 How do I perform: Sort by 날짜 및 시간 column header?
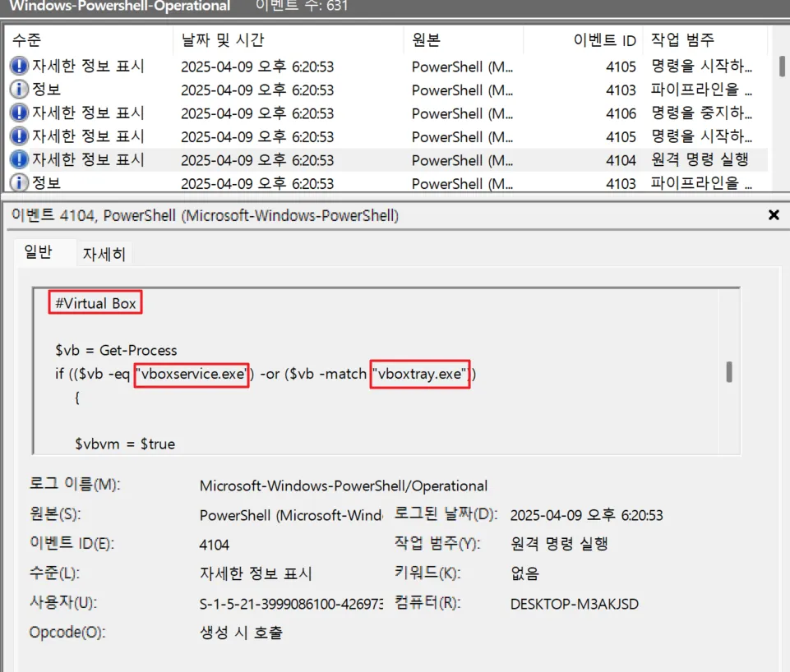(x=289, y=39)
